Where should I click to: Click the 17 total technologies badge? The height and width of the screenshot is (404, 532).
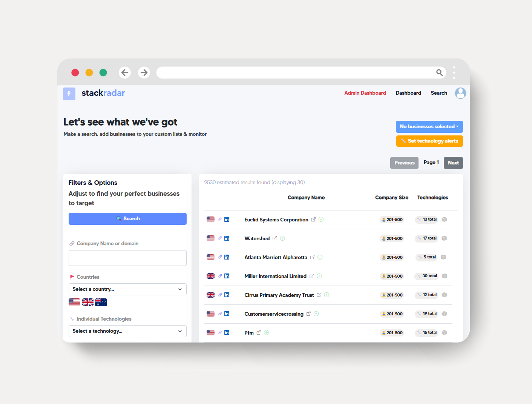point(426,238)
